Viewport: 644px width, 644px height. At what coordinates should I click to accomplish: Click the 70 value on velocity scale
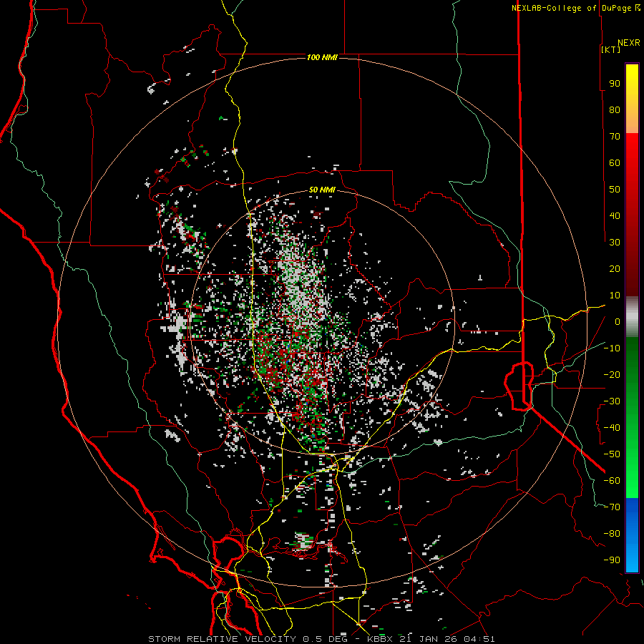pos(615,137)
